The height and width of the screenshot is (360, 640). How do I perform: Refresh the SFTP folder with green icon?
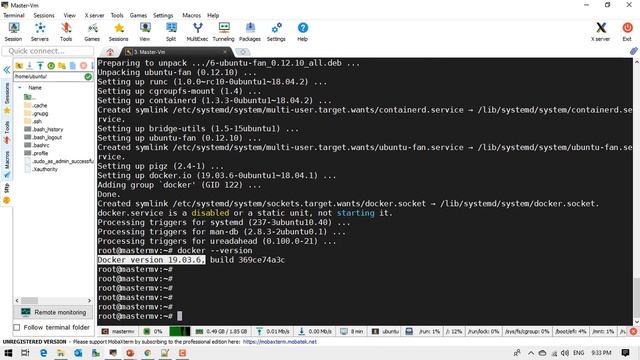(51, 65)
